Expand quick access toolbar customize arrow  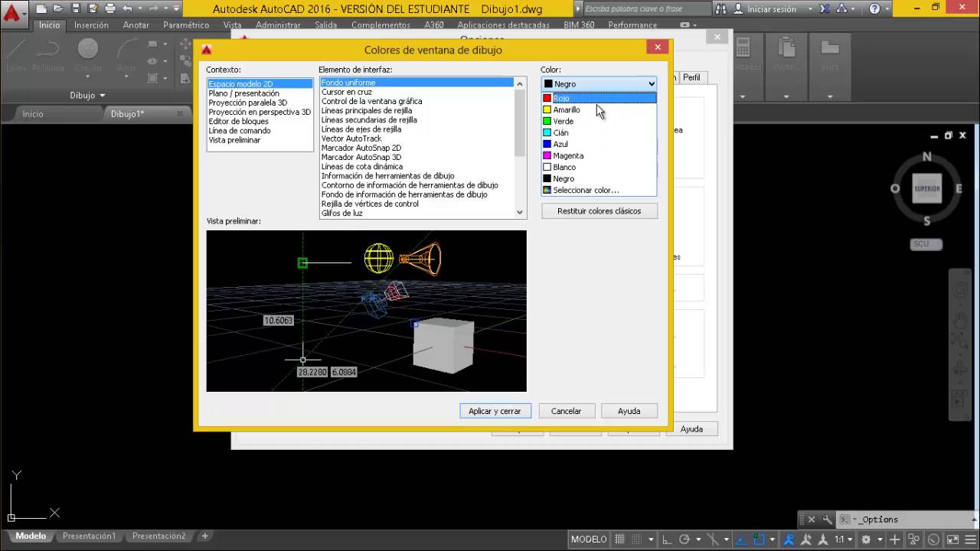(x=177, y=9)
